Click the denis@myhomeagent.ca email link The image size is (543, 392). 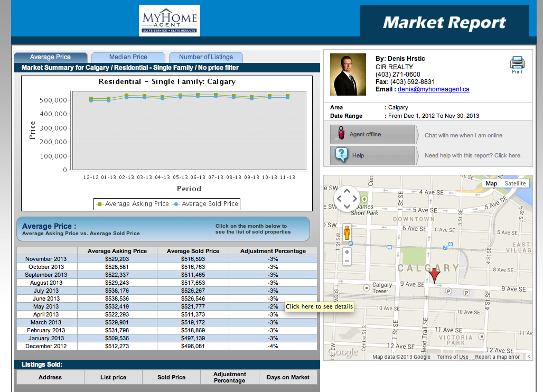433,89
